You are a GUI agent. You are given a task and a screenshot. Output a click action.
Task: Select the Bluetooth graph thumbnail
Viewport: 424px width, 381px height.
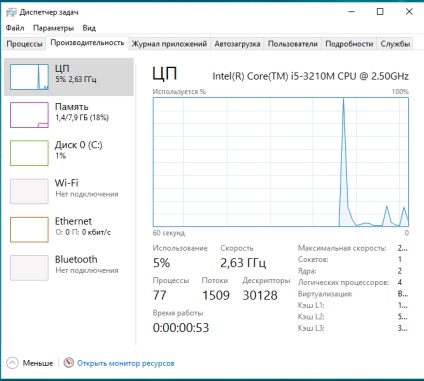29,268
